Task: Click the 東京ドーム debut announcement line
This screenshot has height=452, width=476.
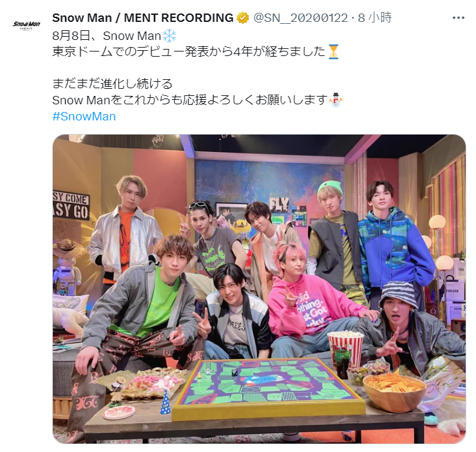Action: coord(196,52)
